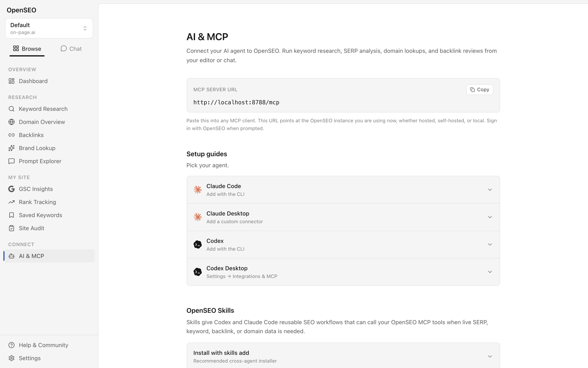Click 'Recommended cross-agent installer' text

tap(235, 361)
